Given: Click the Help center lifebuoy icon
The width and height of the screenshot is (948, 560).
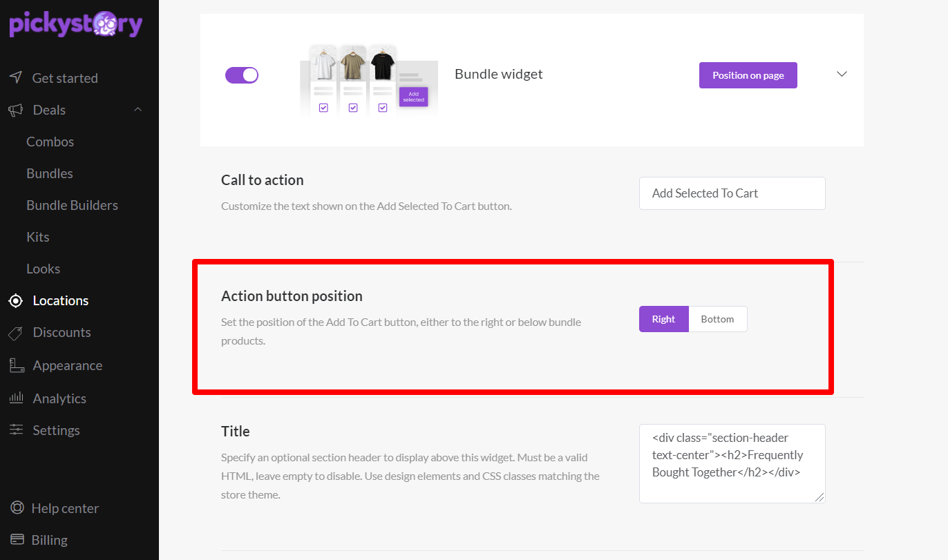Looking at the screenshot, I should [17, 508].
